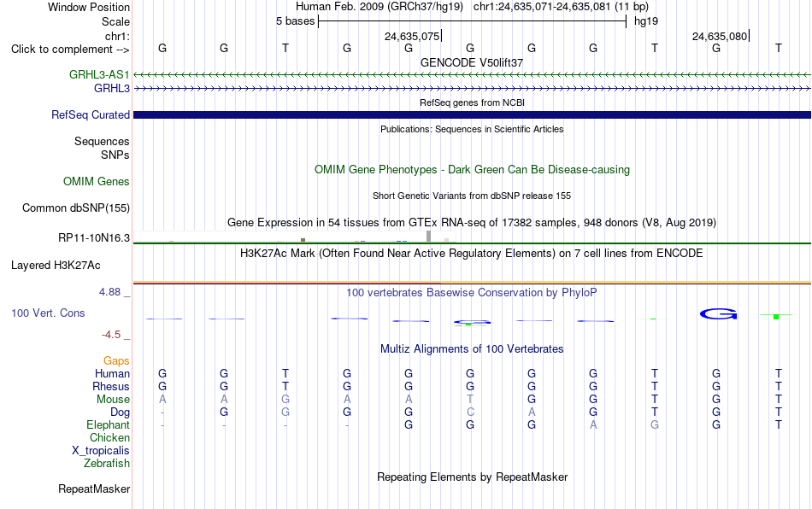Click the RP11-10N16.3 GTEx label

[x=94, y=238]
